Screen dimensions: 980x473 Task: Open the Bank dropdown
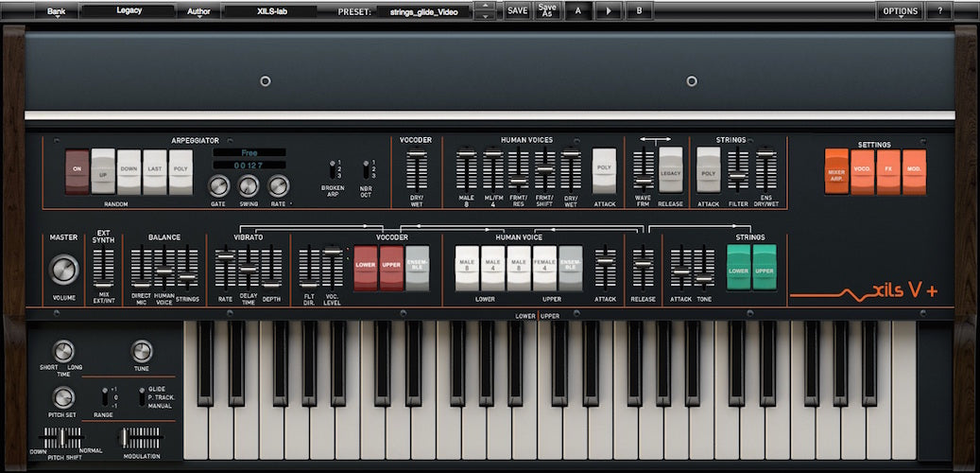[57, 11]
